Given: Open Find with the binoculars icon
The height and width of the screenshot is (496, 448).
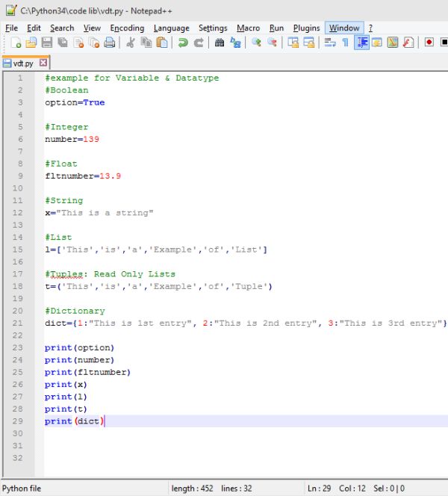Looking at the screenshot, I should coord(220,42).
